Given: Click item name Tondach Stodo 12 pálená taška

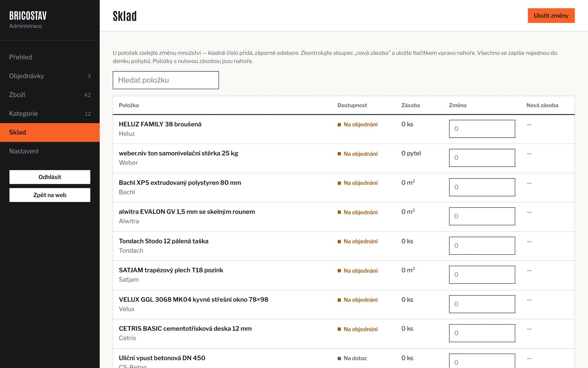Looking at the screenshot, I should pyautogui.click(x=164, y=241).
